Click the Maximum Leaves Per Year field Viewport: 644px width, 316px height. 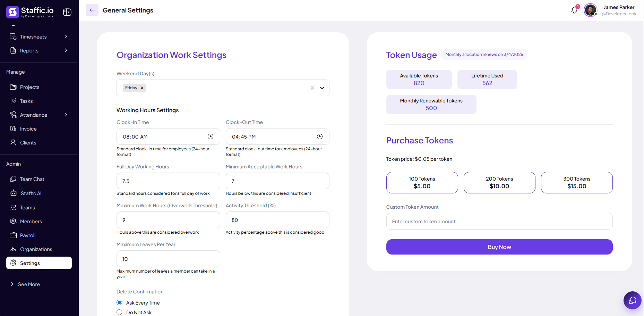pos(168,259)
